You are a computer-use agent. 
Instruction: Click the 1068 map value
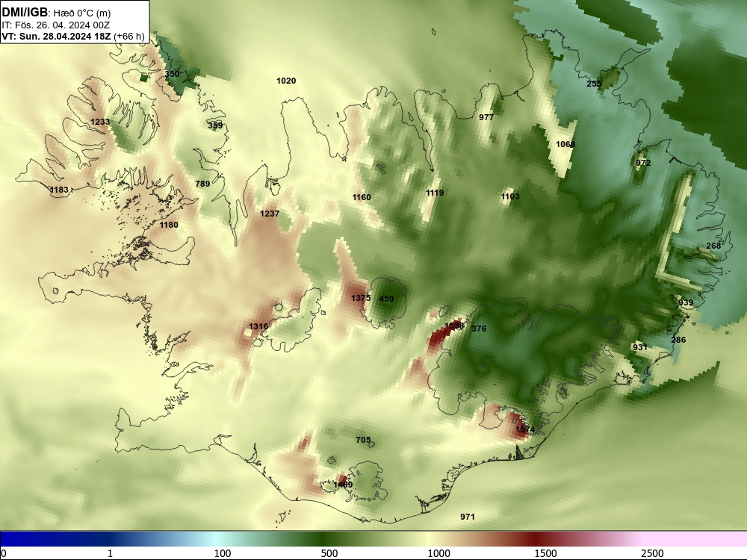[x=565, y=144]
